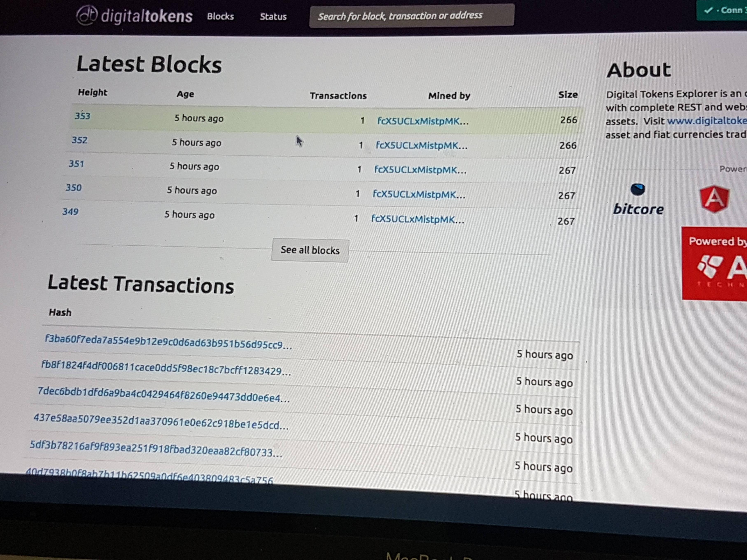Focus the block, transaction or address search field
The image size is (747, 560).
412,15
